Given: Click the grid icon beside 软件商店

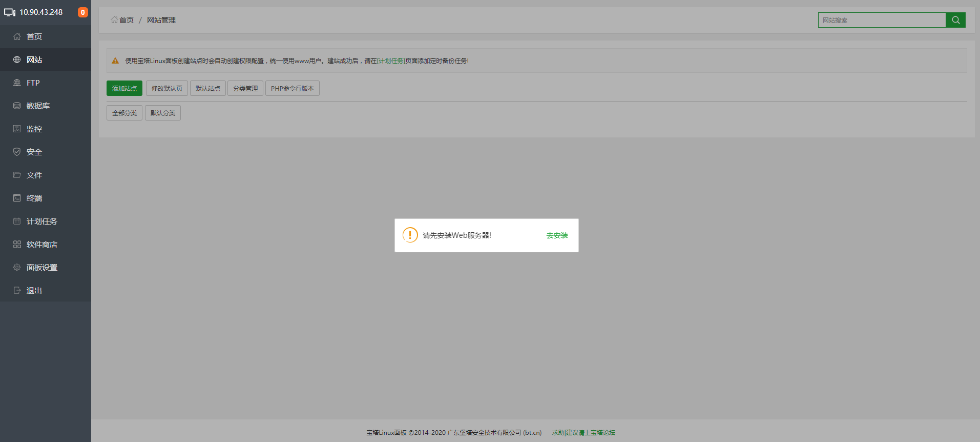Looking at the screenshot, I should click(x=17, y=244).
